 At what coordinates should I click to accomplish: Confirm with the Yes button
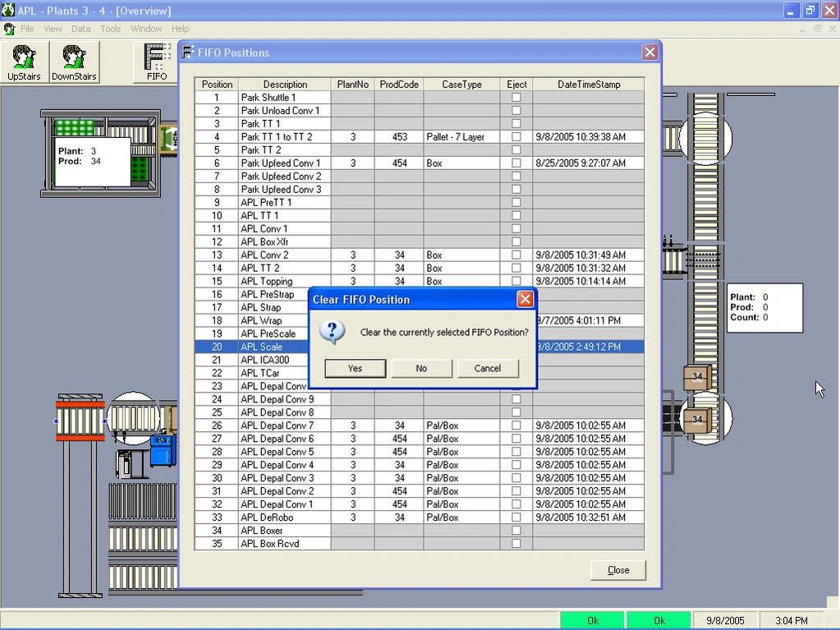(x=355, y=368)
